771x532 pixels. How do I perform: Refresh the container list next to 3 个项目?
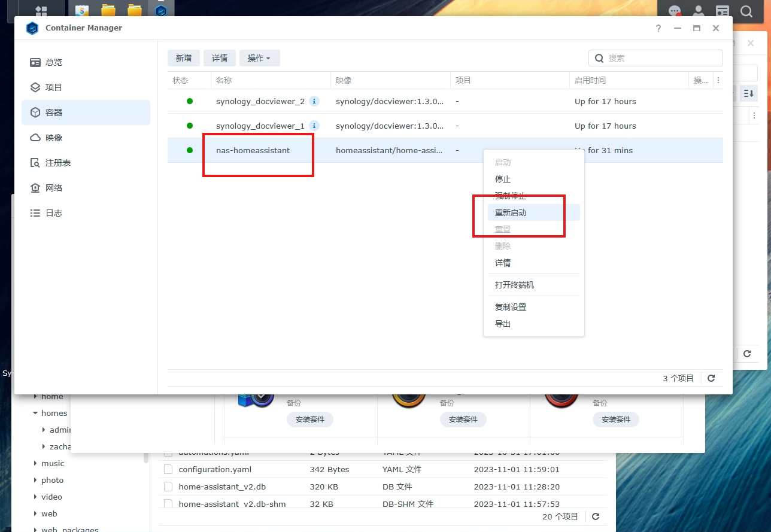(711, 378)
